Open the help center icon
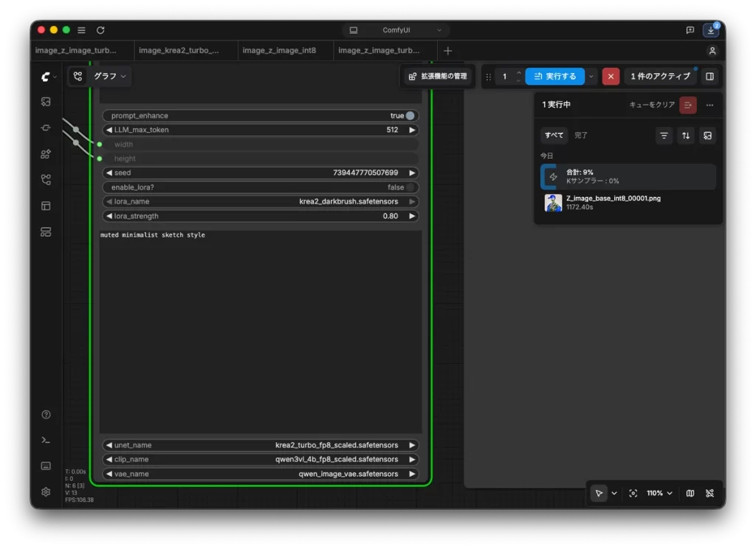 46,415
